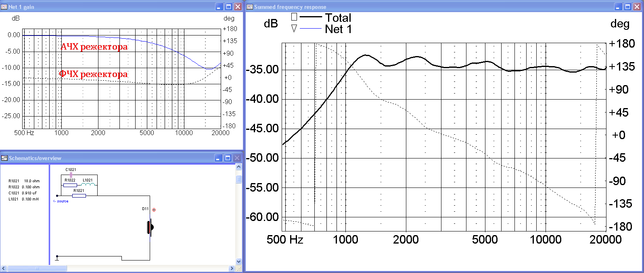Image resolution: width=644 pixels, height=273 pixels.
Task: Maximize the Schematics/overview window
Action: (x=228, y=158)
